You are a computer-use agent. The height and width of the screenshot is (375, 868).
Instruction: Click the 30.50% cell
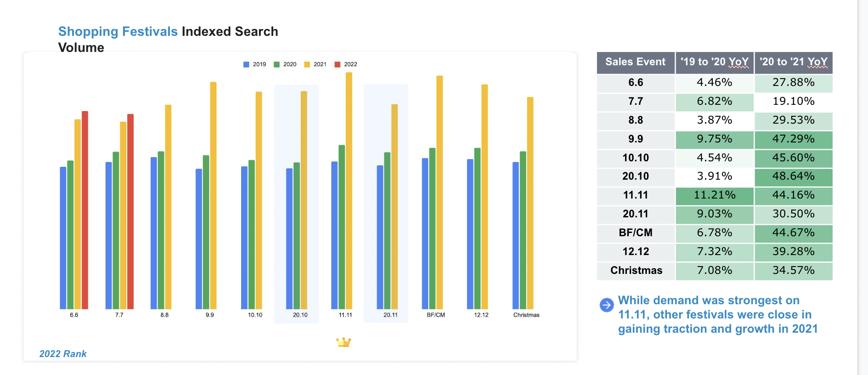(794, 214)
